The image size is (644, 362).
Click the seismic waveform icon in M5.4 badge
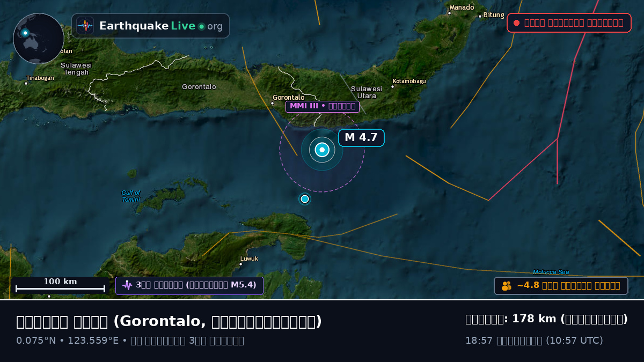127,285
